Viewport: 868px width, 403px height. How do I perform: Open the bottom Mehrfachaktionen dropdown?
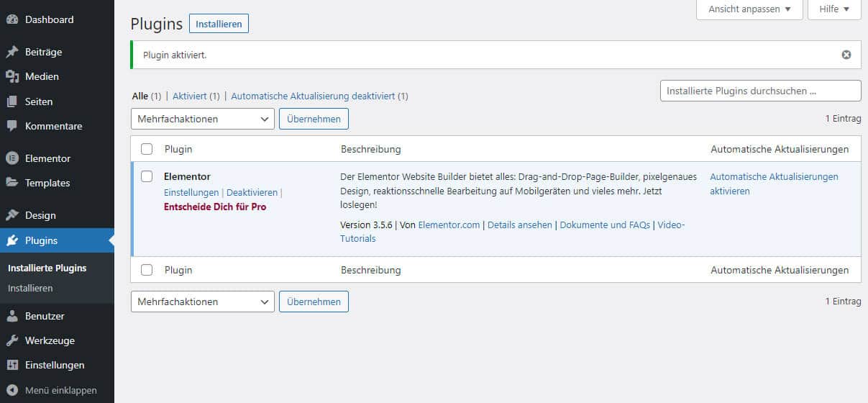[x=203, y=302]
